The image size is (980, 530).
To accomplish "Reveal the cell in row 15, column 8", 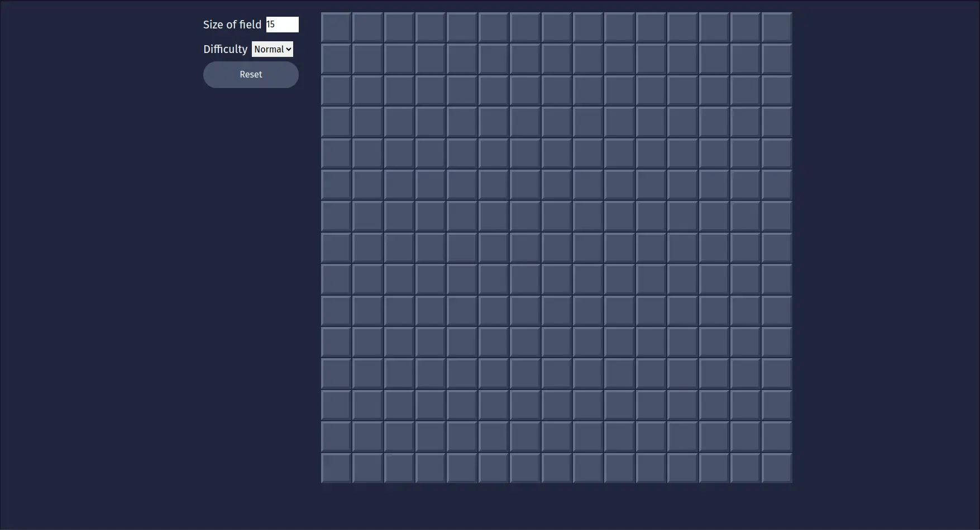I will point(557,468).
